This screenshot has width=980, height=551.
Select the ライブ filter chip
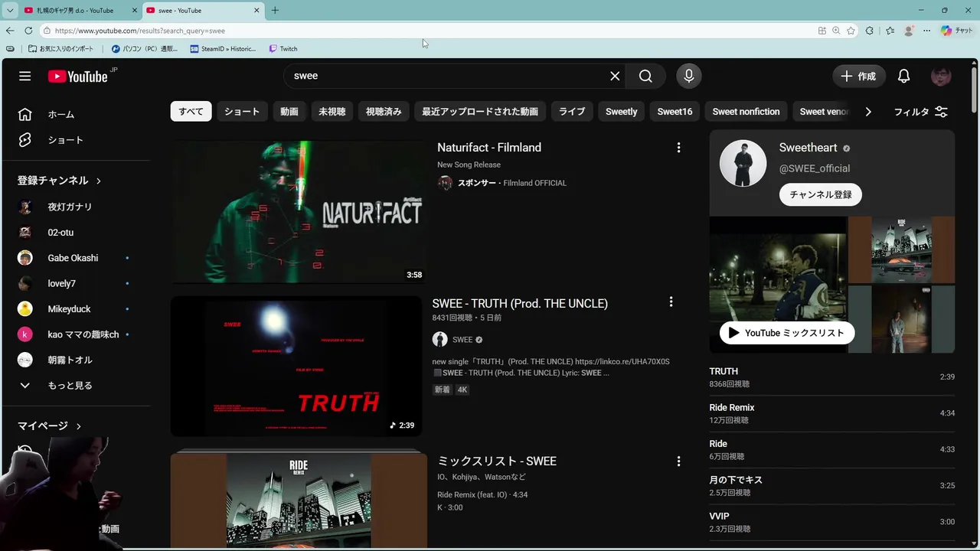[572, 112]
